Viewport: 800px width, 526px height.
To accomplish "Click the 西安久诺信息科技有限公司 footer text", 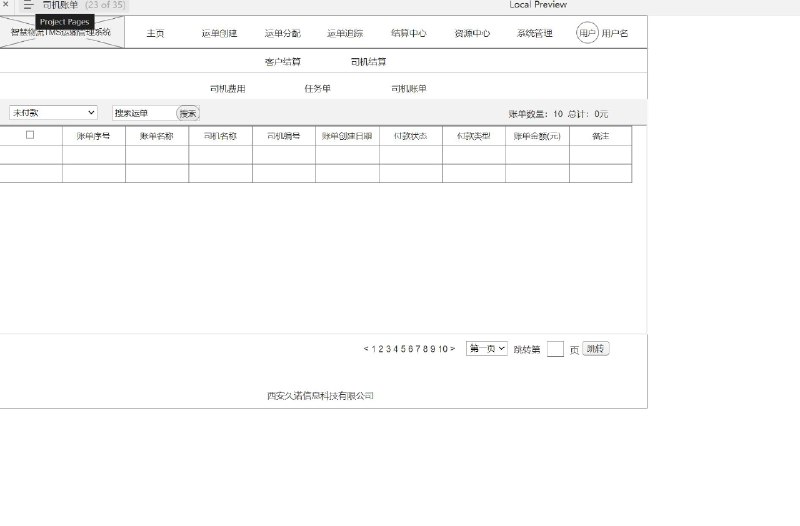I will coord(320,396).
